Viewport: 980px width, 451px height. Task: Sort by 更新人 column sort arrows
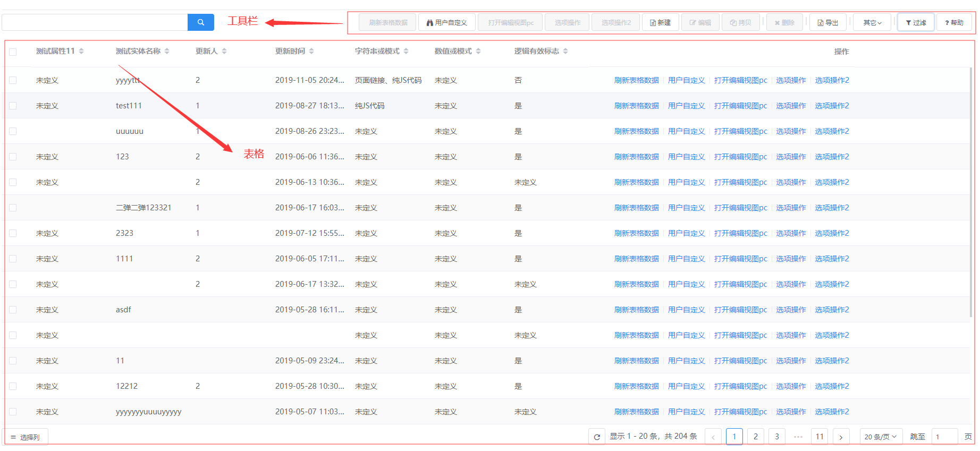pyautogui.click(x=224, y=51)
